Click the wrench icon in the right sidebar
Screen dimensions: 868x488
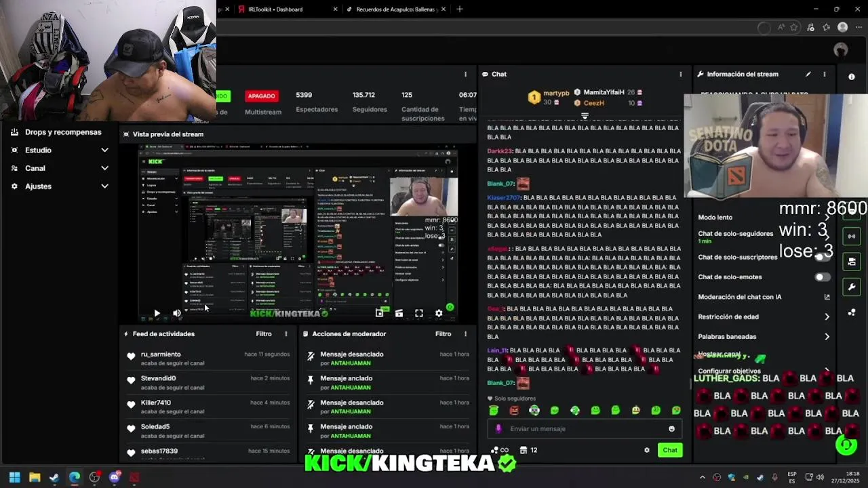tap(852, 287)
